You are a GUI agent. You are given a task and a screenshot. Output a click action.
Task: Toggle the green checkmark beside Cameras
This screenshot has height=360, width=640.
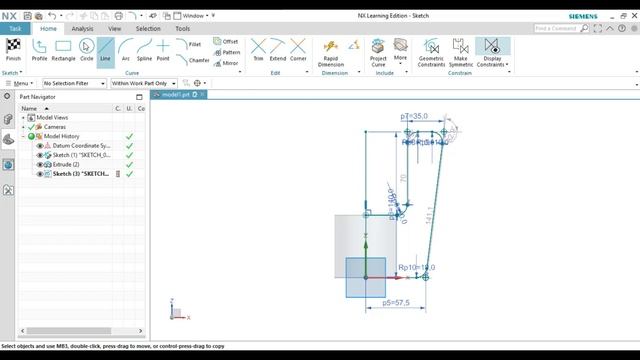pyautogui.click(x=31, y=127)
